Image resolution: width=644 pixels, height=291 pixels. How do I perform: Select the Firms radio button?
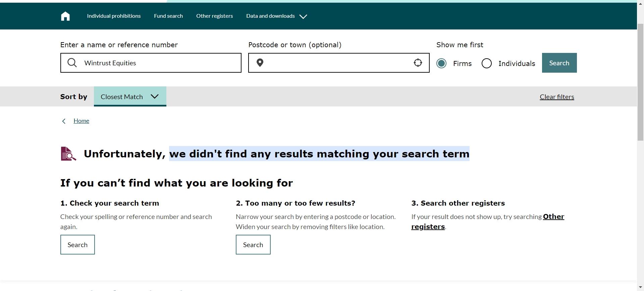pos(441,63)
